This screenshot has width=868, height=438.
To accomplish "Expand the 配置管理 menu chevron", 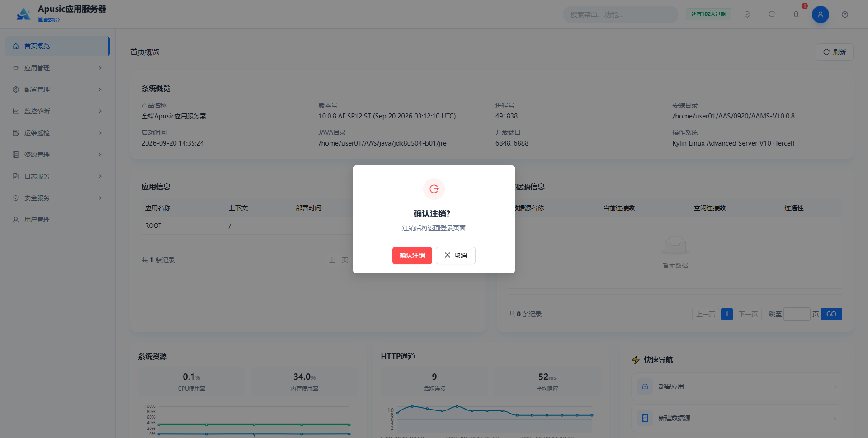I will tap(100, 89).
